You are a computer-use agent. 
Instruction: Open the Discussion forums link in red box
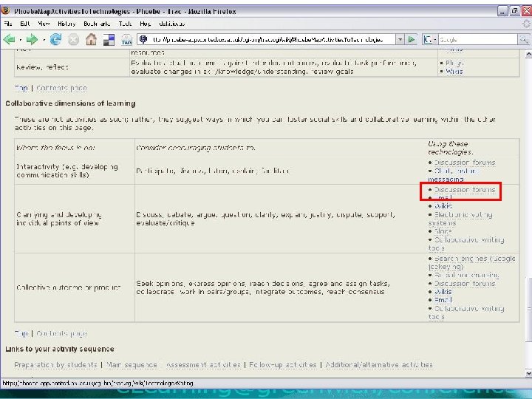point(464,190)
